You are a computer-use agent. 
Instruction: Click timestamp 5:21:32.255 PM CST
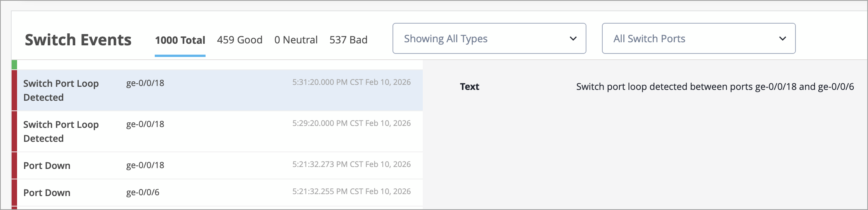(351, 191)
